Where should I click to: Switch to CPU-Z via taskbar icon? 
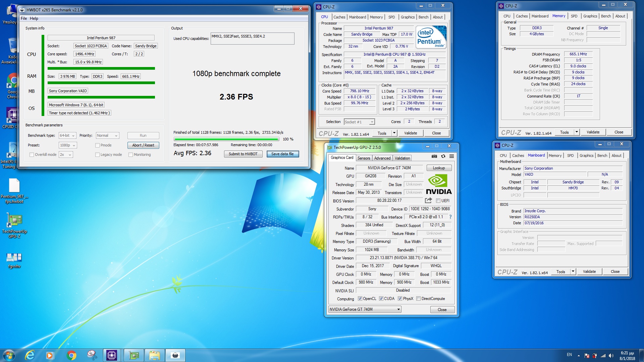pos(112,355)
